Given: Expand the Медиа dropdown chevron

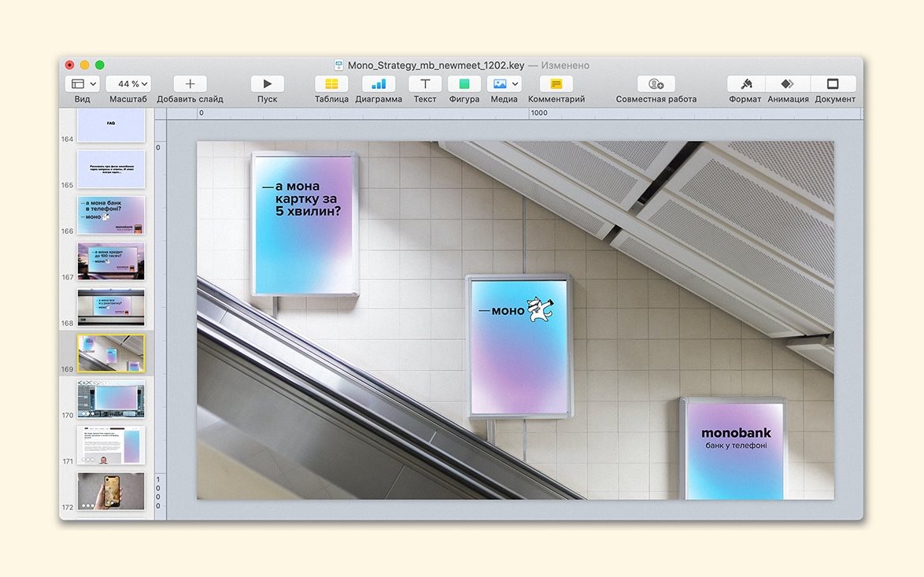Looking at the screenshot, I should click(515, 83).
